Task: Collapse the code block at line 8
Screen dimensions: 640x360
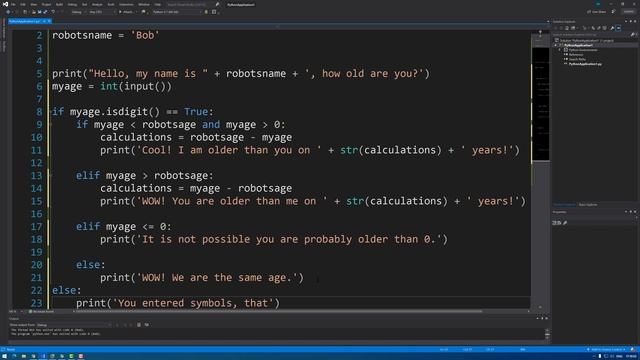Action: click(x=50, y=112)
